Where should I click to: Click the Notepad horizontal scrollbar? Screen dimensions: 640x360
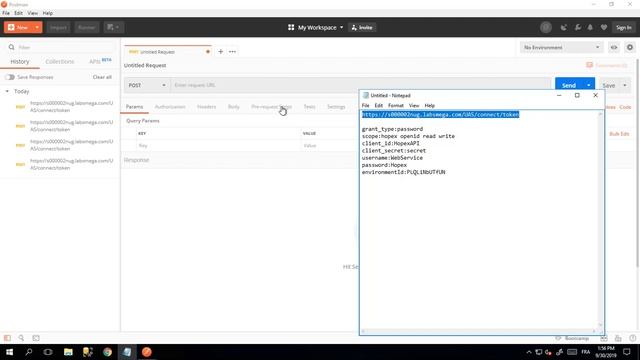coord(479,331)
